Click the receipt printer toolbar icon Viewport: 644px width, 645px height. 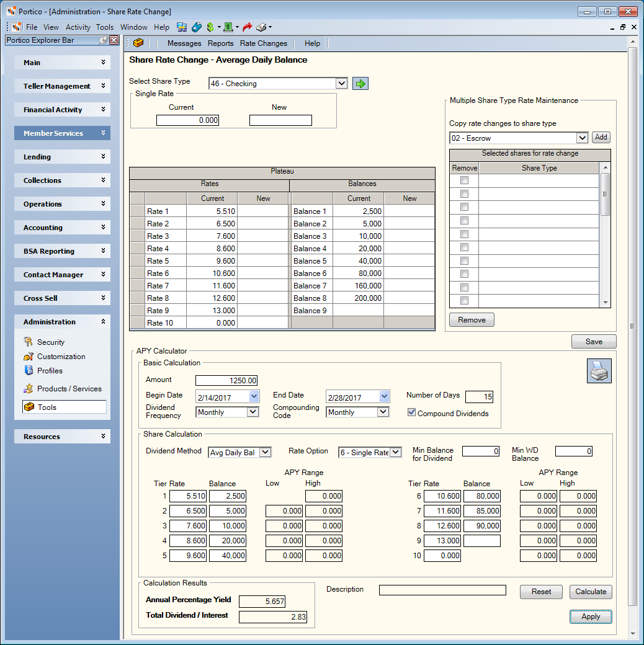tap(261, 27)
